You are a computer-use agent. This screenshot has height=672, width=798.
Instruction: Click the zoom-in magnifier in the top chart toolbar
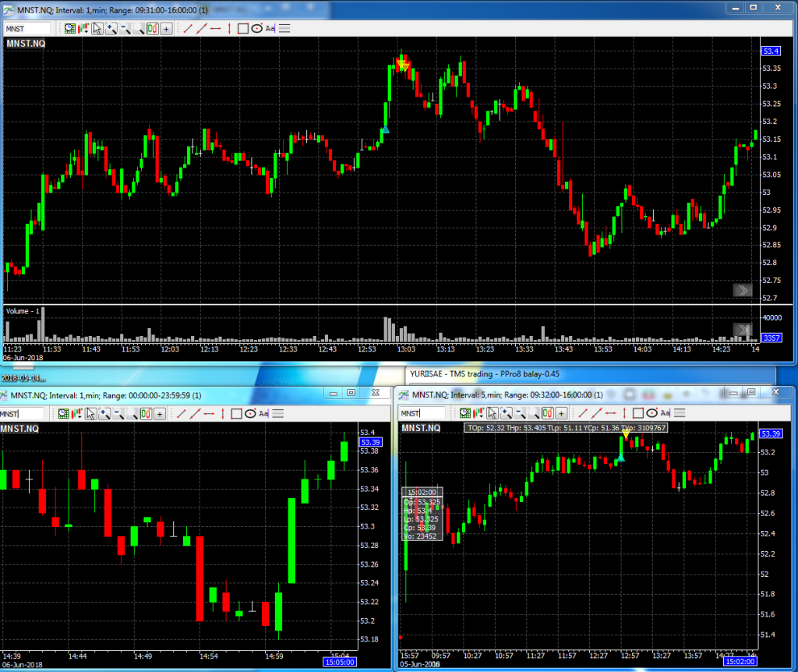(x=111, y=28)
